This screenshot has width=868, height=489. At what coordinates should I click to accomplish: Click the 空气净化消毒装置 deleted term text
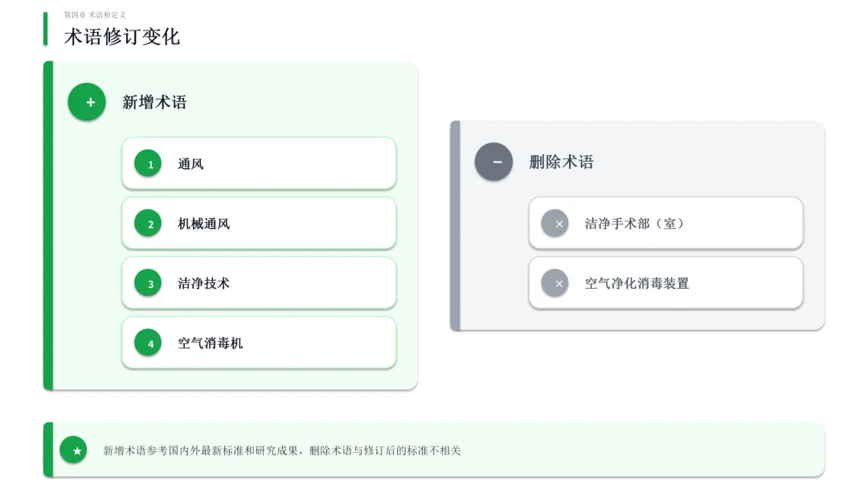(637, 283)
